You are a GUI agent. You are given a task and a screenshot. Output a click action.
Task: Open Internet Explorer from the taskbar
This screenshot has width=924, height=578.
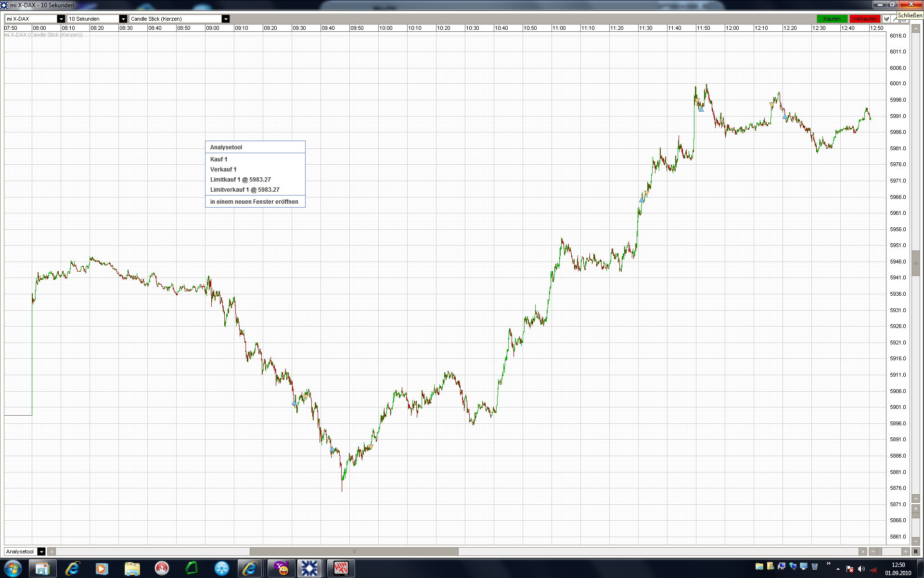[72, 569]
